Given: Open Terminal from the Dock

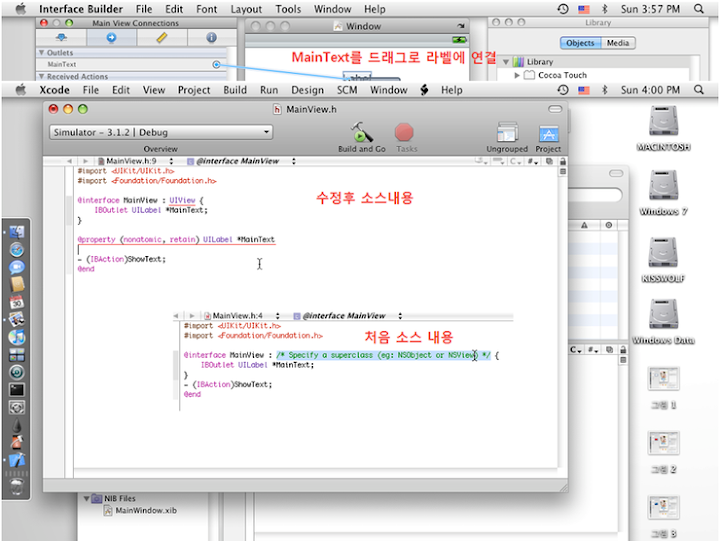Looking at the screenshot, I should (x=17, y=390).
